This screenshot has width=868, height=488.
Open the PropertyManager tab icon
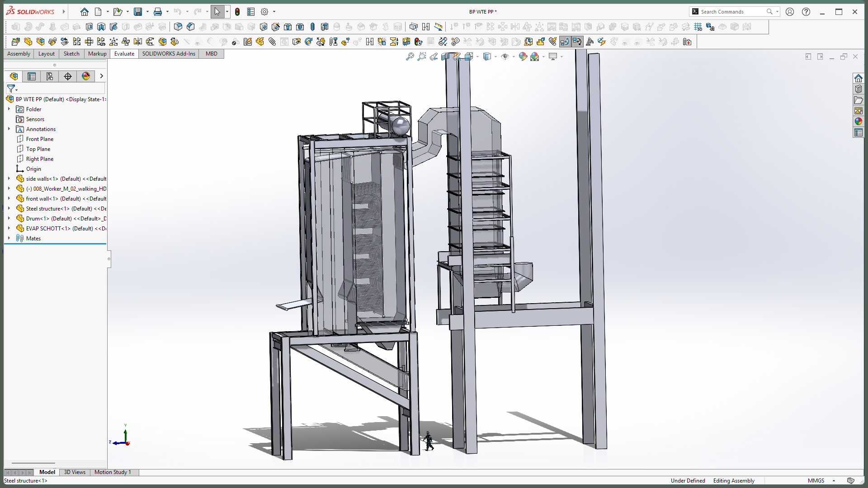[32, 76]
